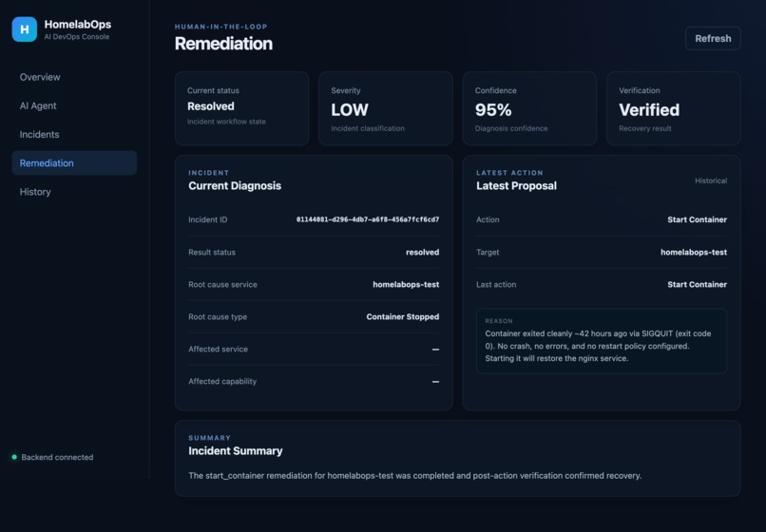Click the Affected capability dash value

pos(435,382)
